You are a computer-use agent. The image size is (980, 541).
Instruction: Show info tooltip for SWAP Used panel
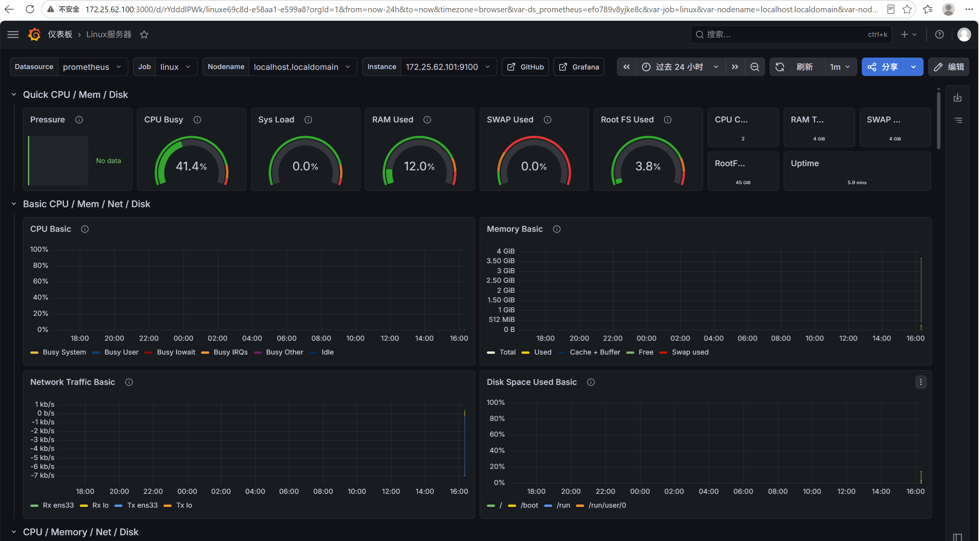click(x=548, y=120)
